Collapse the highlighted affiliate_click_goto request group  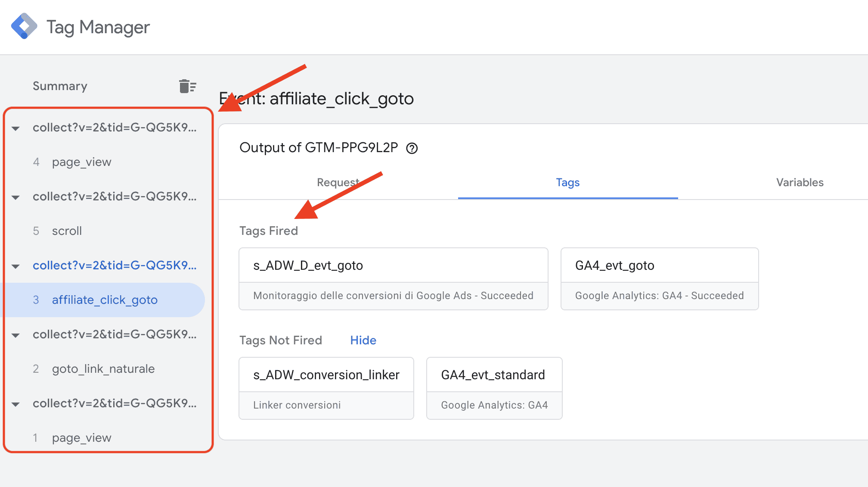[x=15, y=266]
